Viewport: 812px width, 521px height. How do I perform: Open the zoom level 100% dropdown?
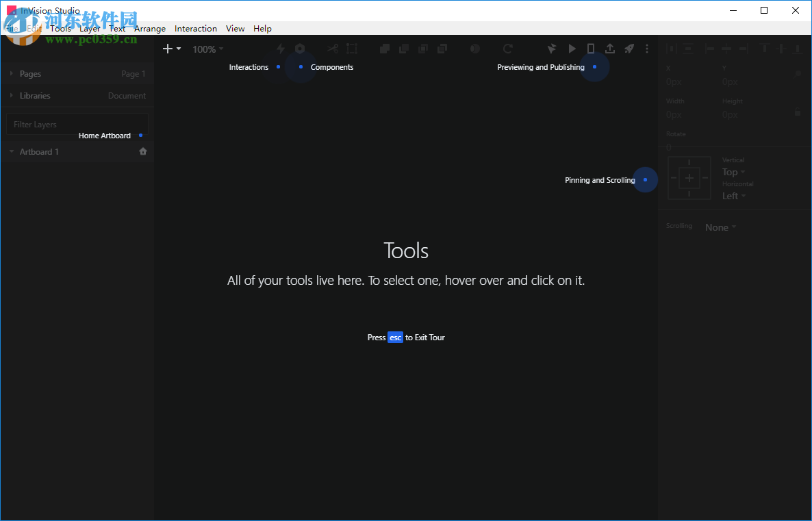207,49
